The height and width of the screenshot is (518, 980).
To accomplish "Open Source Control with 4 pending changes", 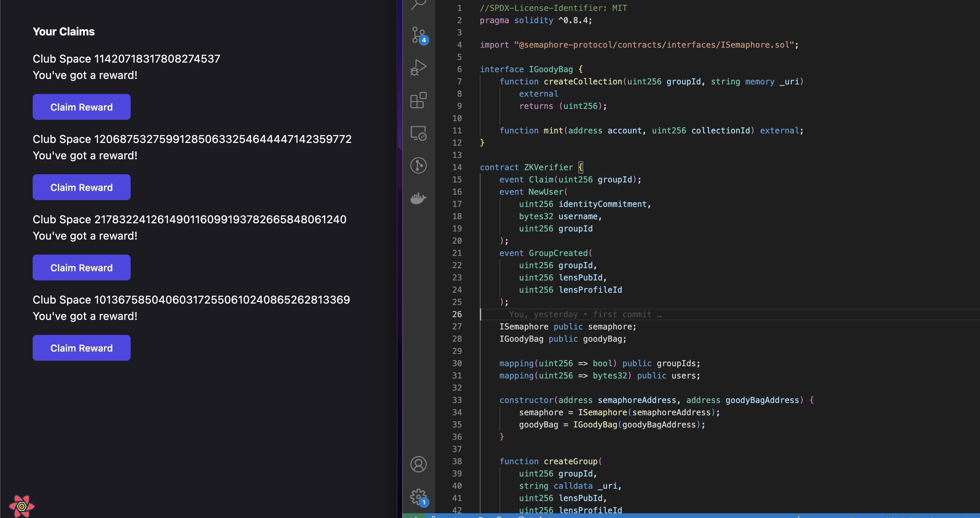I will tap(419, 35).
